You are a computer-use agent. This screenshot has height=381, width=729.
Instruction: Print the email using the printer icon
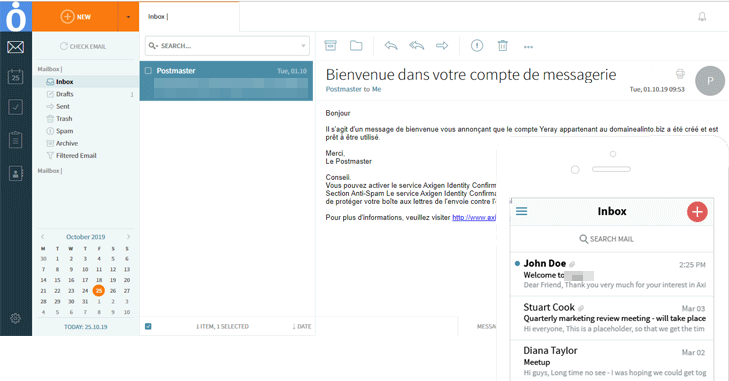pos(680,74)
